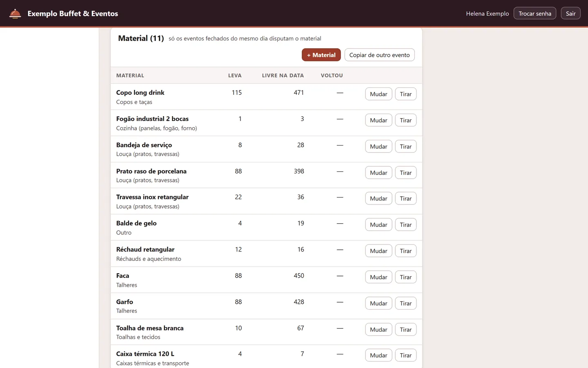This screenshot has height=368, width=588.
Task: Remove Copo long drink from the list
Action: tap(406, 94)
